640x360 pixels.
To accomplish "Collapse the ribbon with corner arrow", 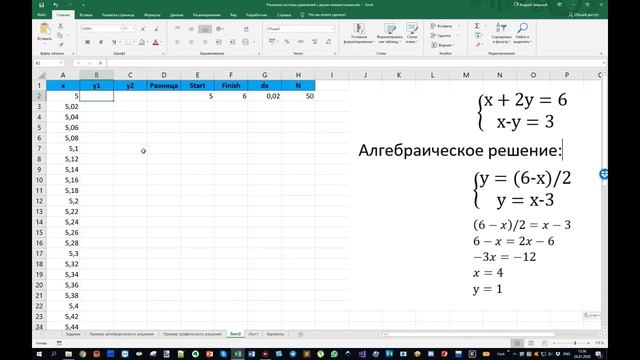I will (x=601, y=53).
